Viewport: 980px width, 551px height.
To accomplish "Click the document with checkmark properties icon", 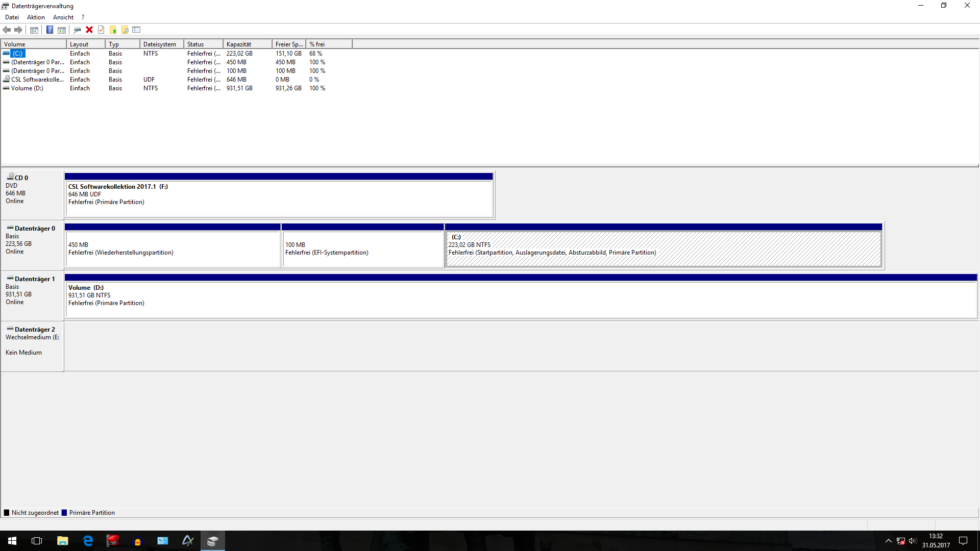I will (x=101, y=30).
